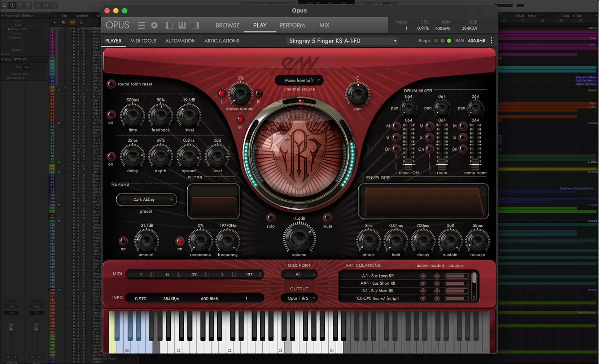Open the AUTOMATION sub-tab

[x=180, y=41]
